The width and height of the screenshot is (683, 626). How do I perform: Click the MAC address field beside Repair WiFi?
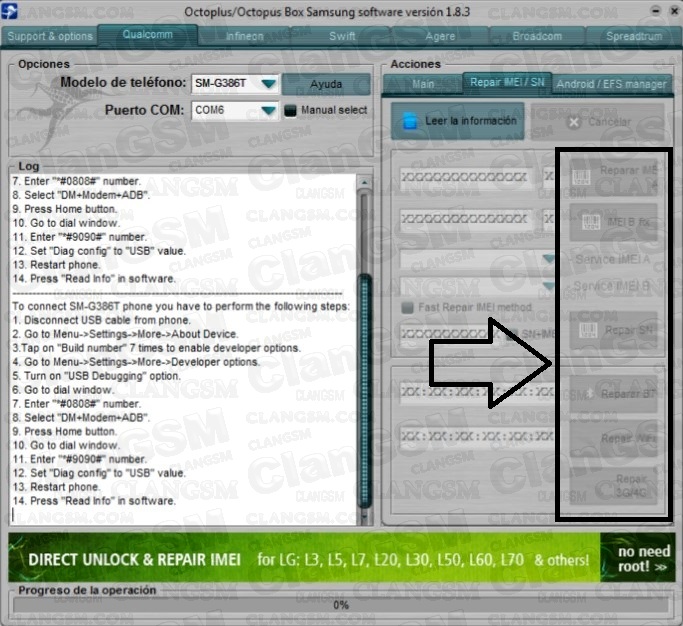(477, 436)
